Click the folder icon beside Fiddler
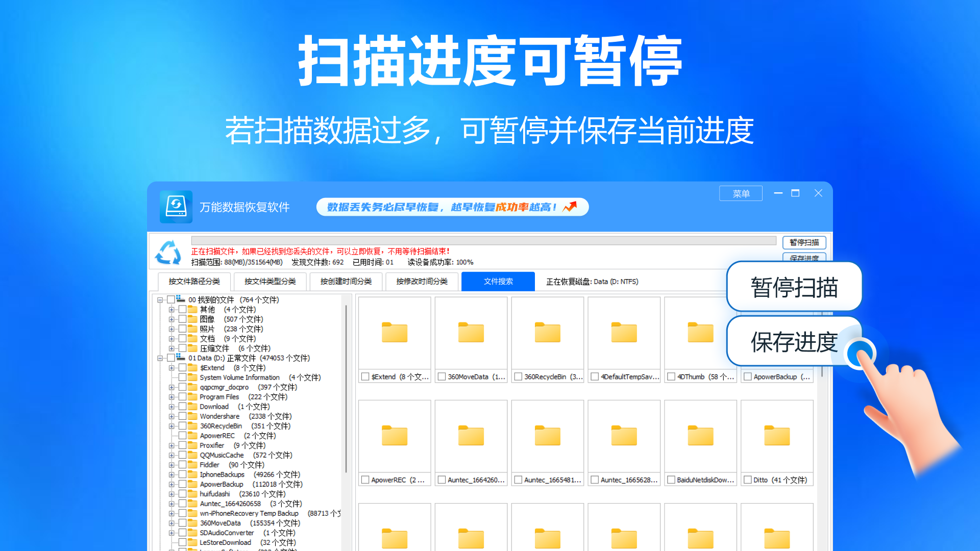Screen dimensions: 980x551 pyautogui.click(x=192, y=464)
